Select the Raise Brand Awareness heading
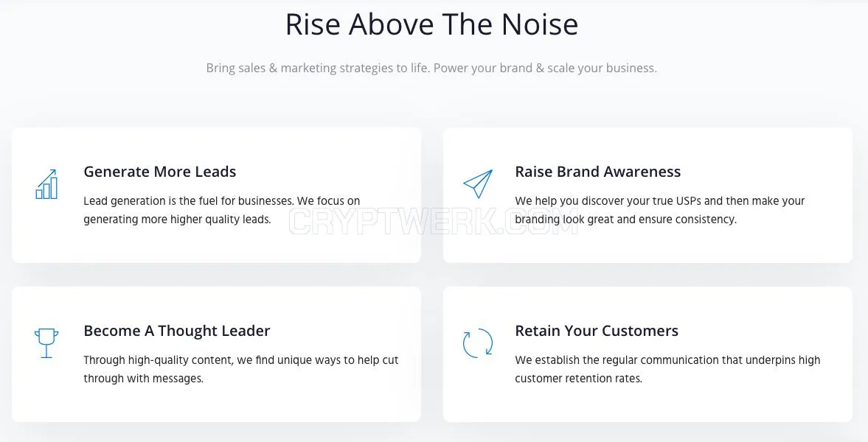The height and width of the screenshot is (442, 868). click(598, 172)
